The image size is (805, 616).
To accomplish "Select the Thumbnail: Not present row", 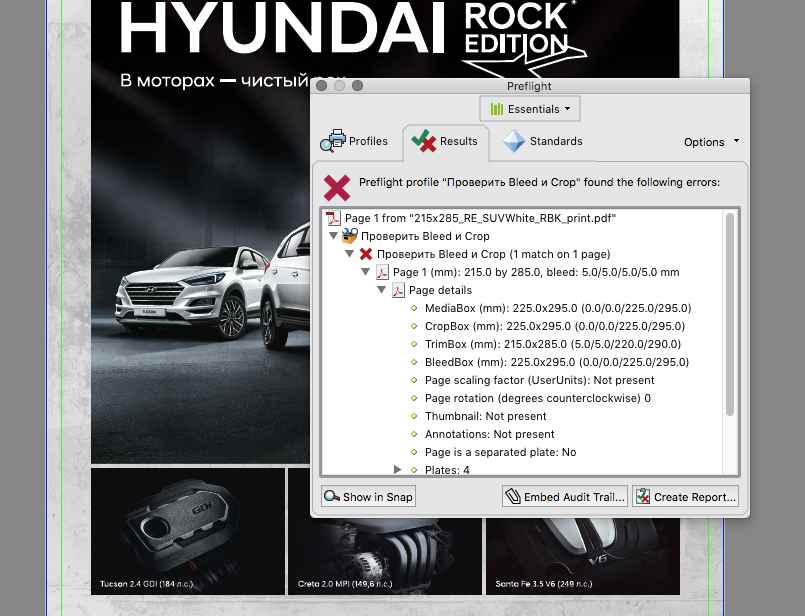I will coord(486,416).
